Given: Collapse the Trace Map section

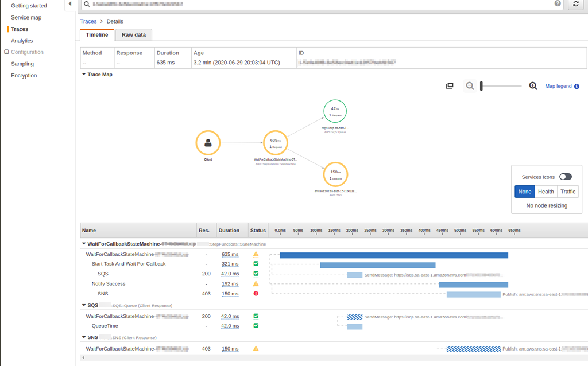Looking at the screenshot, I should pyautogui.click(x=84, y=75).
